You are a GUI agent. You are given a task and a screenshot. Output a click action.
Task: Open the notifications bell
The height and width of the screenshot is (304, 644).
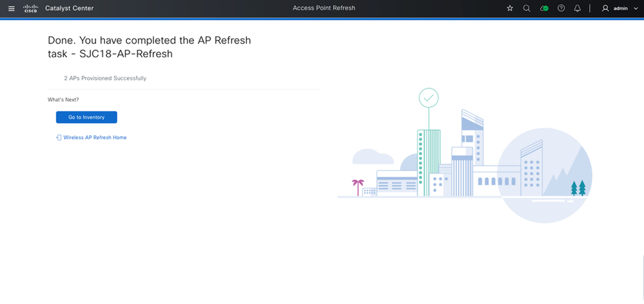pyautogui.click(x=578, y=8)
